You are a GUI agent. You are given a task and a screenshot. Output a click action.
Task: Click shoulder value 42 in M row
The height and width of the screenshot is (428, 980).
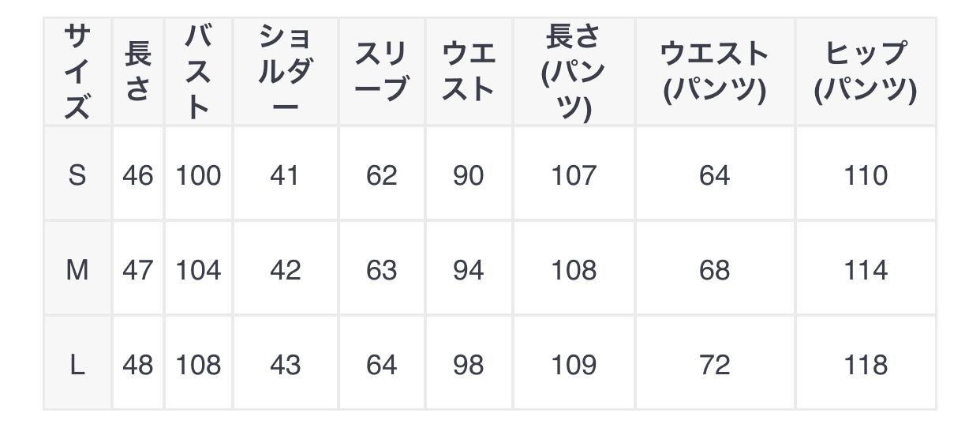point(285,270)
